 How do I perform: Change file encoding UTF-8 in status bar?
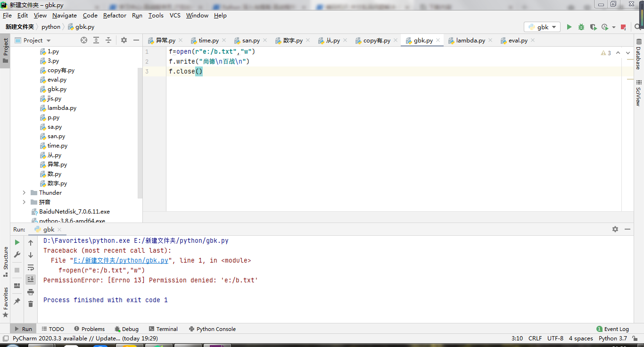[x=555, y=338]
